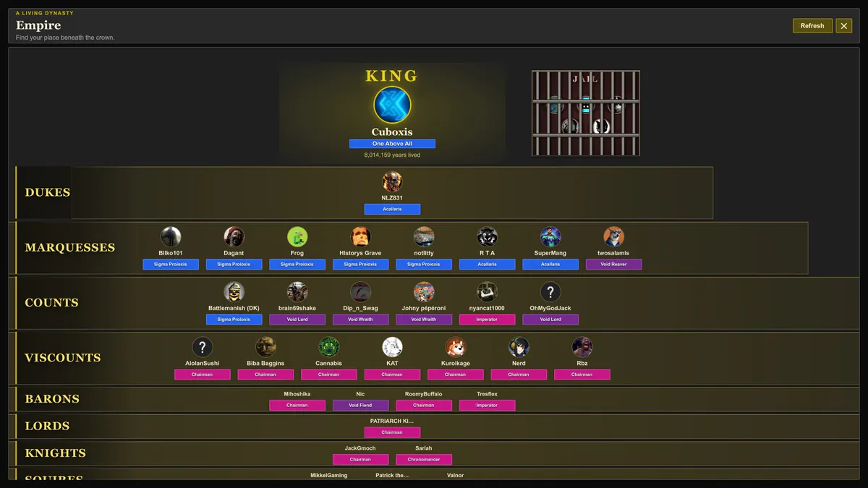868x488 pixels.
Task: Open Frog's green avatar
Action: pos(297,236)
